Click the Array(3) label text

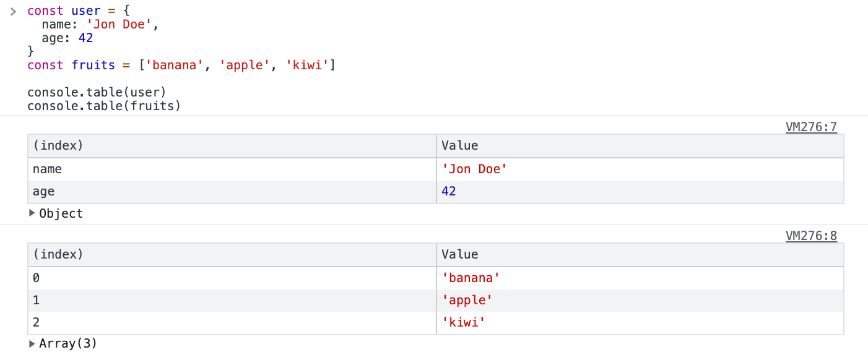tap(68, 343)
